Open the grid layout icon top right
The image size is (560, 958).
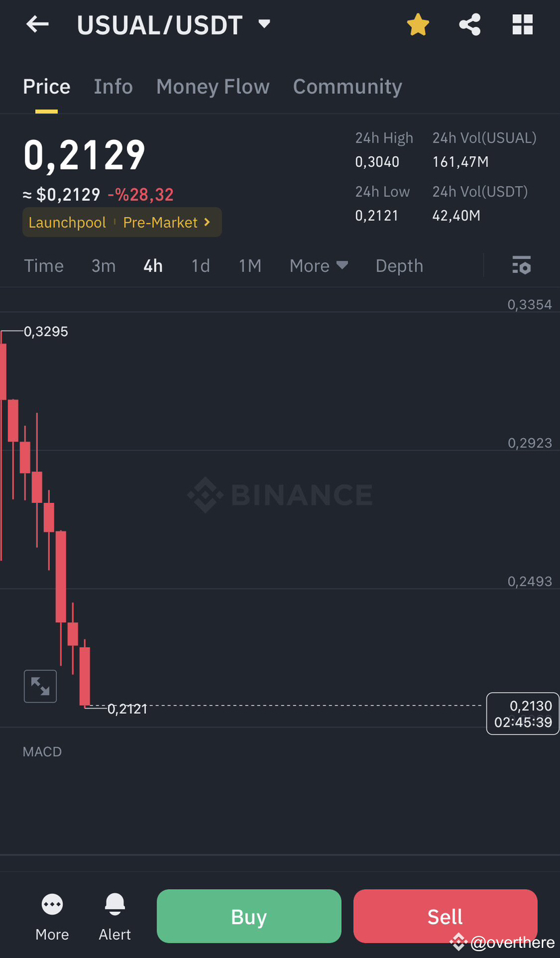coord(522,24)
